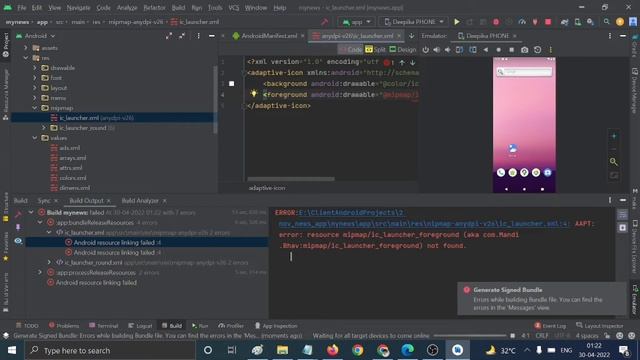Expand ic_launcher_round item
640x360 pixels.
click(x=44, y=128)
